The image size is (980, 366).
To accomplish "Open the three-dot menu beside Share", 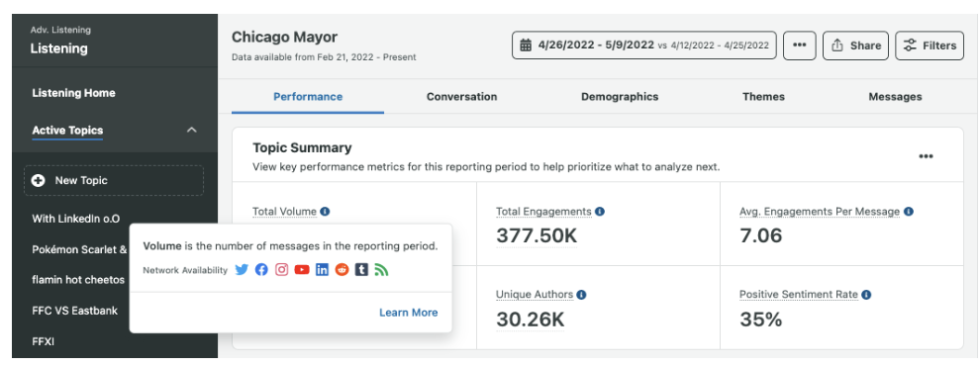I will coord(800,46).
